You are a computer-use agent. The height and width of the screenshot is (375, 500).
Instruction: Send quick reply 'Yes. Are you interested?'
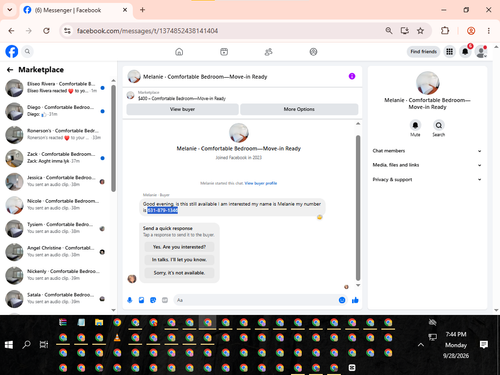click(x=179, y=247)
